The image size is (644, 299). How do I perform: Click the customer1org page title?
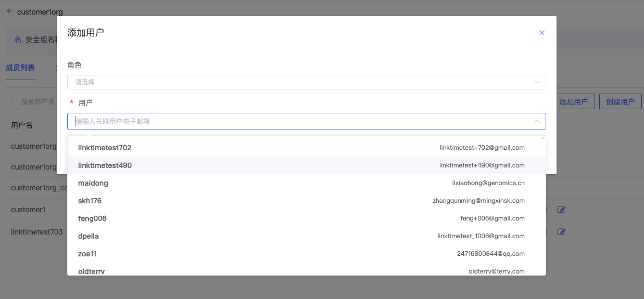[x=40, y=11]
